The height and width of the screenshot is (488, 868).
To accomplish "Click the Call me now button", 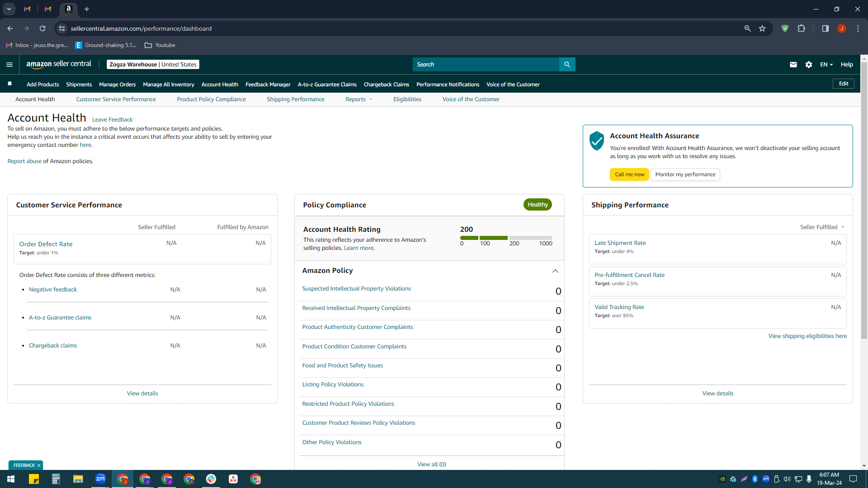I will pyautogui.click(x=630, y=174).
